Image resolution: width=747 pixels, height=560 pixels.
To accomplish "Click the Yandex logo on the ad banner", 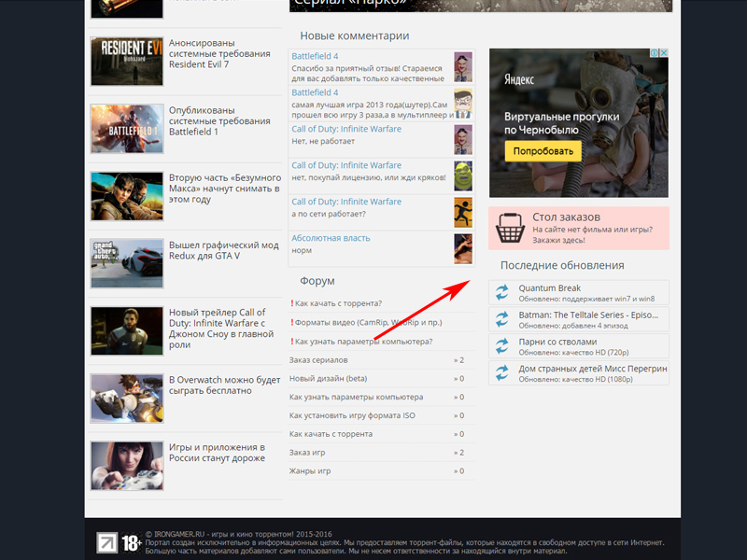I will 519,79.
